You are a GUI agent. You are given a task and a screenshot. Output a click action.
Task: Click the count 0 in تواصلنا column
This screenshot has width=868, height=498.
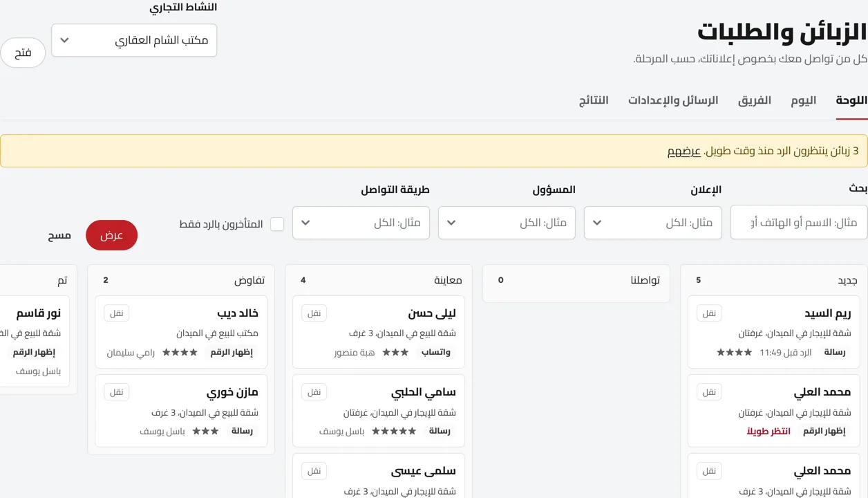(x=501, y=280)
